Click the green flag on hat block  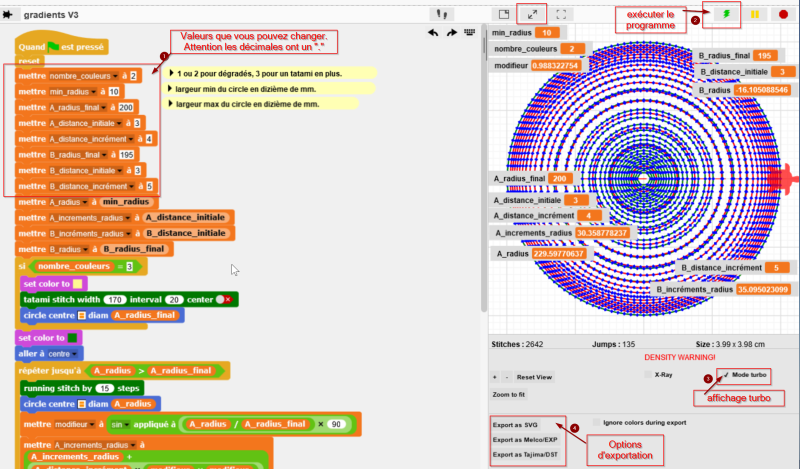click(53, 46)
